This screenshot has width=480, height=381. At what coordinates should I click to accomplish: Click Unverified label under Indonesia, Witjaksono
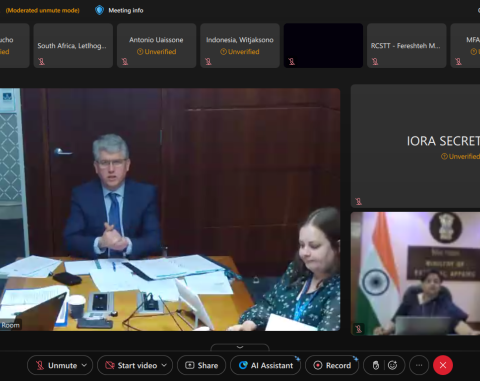(240, 52)
